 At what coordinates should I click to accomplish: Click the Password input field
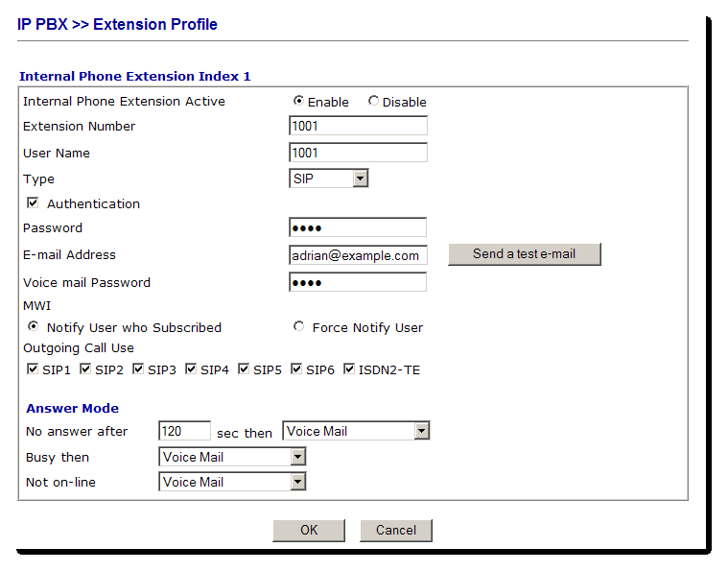[358, 227]
